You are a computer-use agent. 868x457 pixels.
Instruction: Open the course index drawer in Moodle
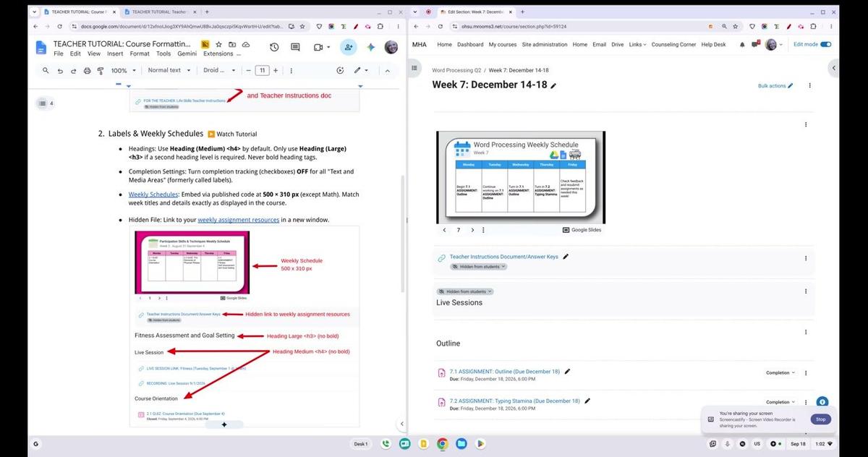pyautogui.click(x=414, y=68)
